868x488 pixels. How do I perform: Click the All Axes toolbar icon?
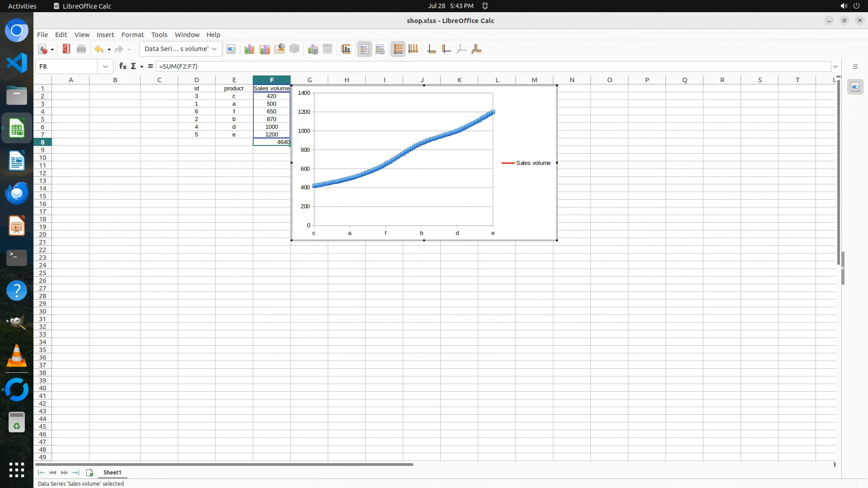click(x=476, y=49)
